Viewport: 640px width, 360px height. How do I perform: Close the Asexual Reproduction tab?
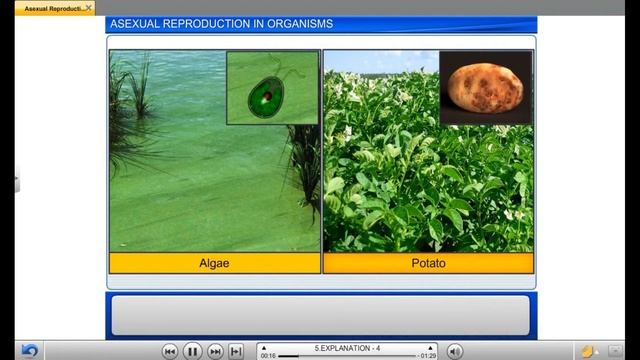tap(89, 8)
